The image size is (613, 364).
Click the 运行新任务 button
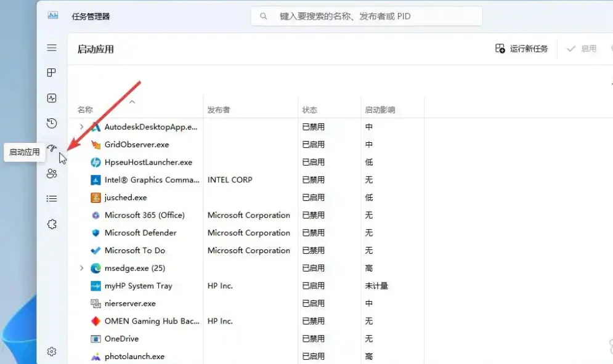click(522, 48)
